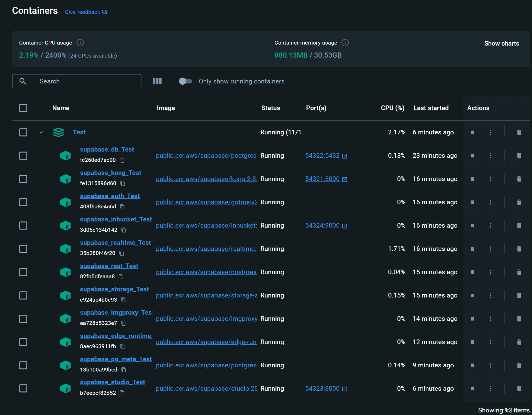
Task: Sort by Last started column
Action: point(431,108)
